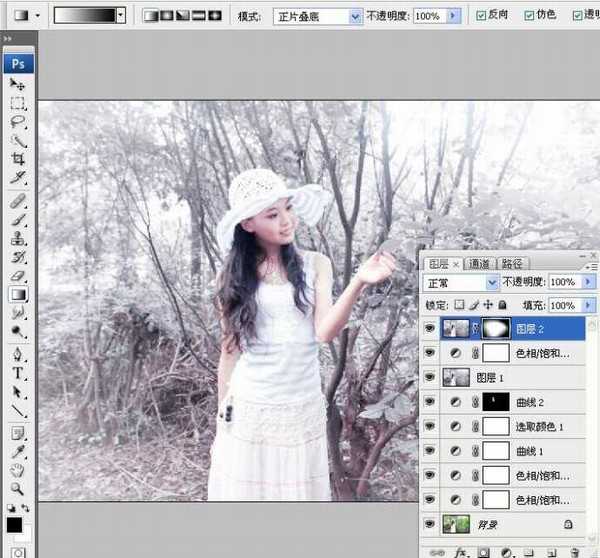
Task: Open the layer blend mode 正常 dropdown
Action: coord(461,283)
